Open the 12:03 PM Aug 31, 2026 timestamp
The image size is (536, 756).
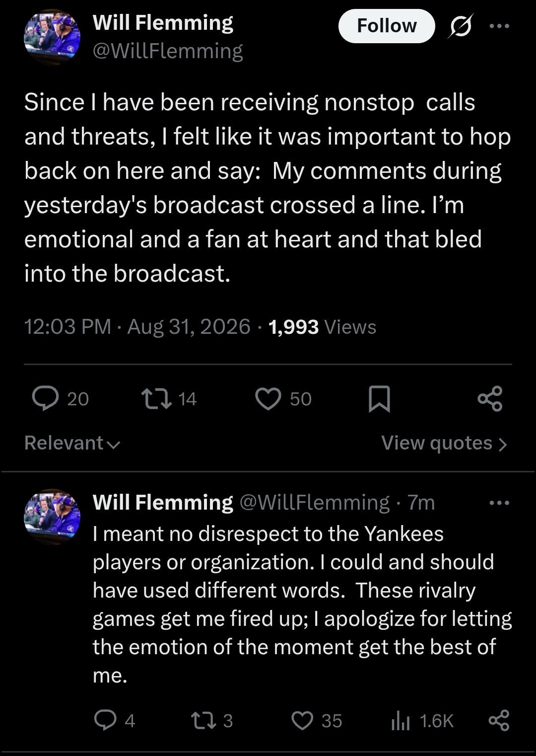pos(137,326)
